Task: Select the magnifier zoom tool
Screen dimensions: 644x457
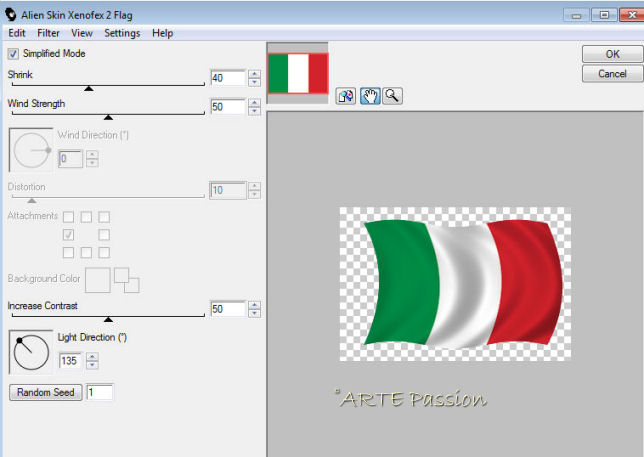Action: pyautogui.click(x=392, y=96)
